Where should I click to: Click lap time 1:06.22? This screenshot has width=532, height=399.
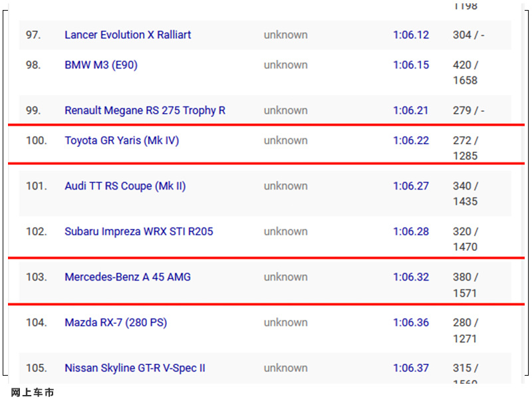[411, 140]
